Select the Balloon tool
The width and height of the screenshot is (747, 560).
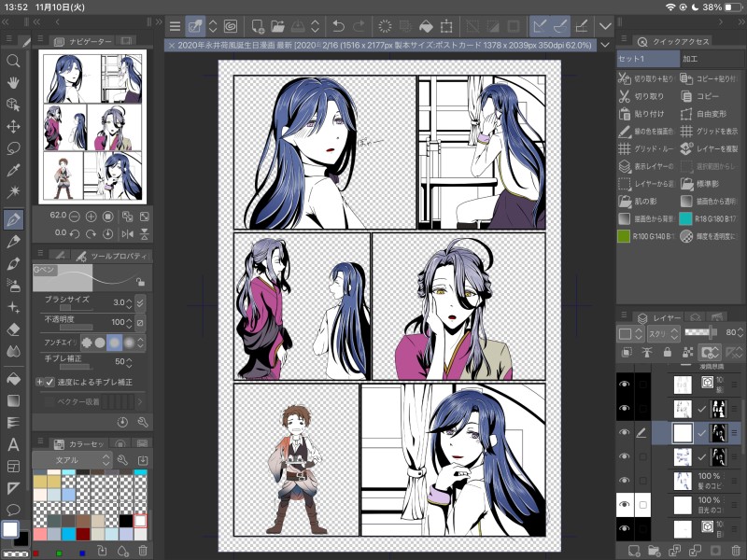tap(13, 510)
